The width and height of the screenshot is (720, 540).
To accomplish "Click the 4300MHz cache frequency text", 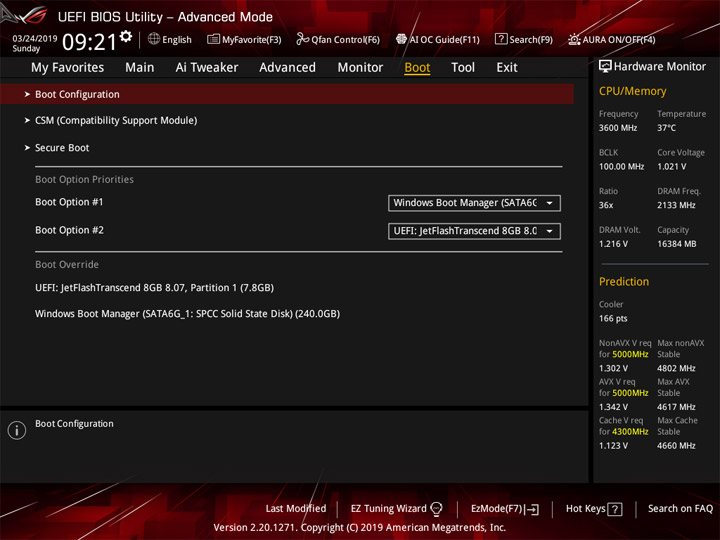I will [x=630, y=432].
